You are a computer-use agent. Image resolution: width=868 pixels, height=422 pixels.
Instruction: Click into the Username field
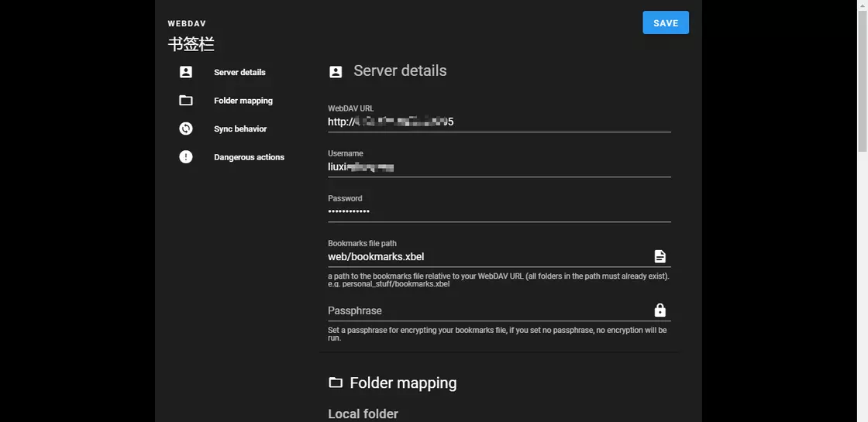point(499,166)
